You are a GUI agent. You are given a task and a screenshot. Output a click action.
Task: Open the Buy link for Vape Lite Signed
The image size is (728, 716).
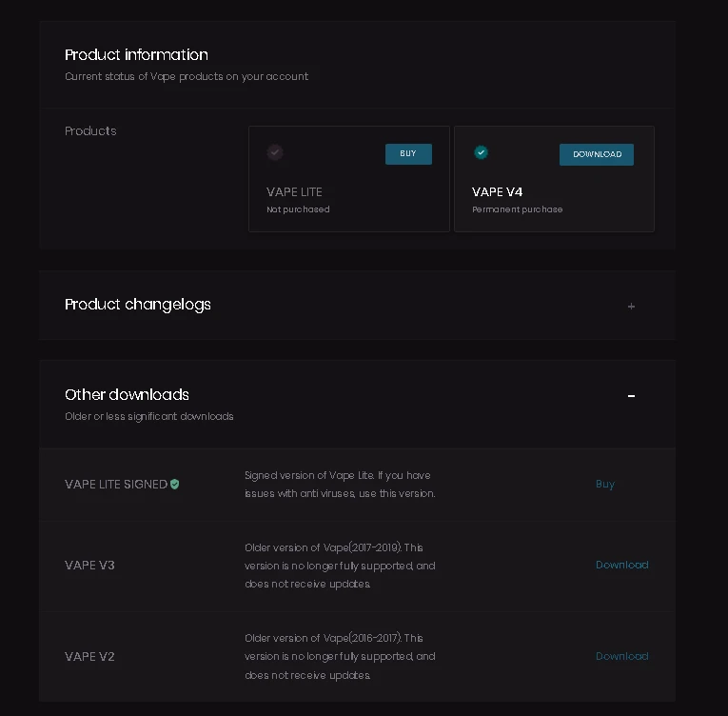(x=605, y=484)
